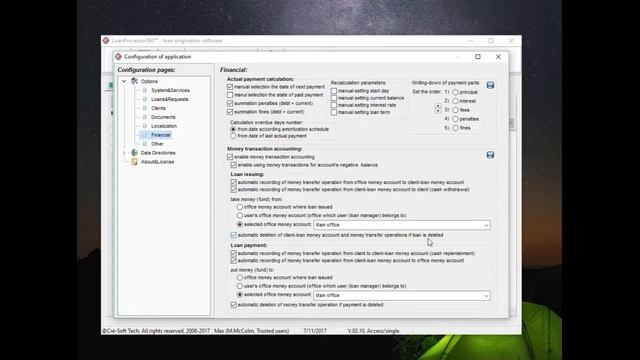The image size is (640, 360).
Task: Click the 7/11/2017 date in status bar
Action: (315, 331)
